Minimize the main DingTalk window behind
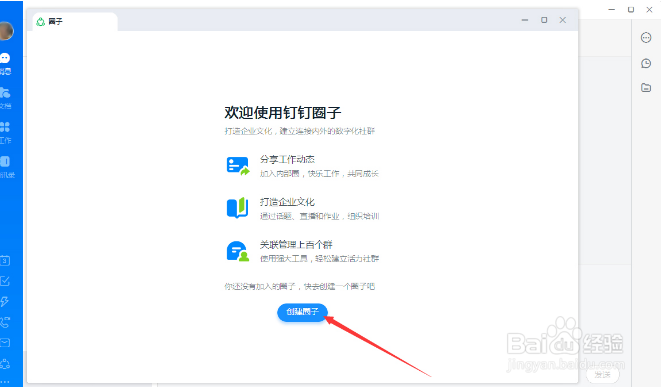Screen dimensions: 661x387 pyautogui.click(x=612, y=9)
